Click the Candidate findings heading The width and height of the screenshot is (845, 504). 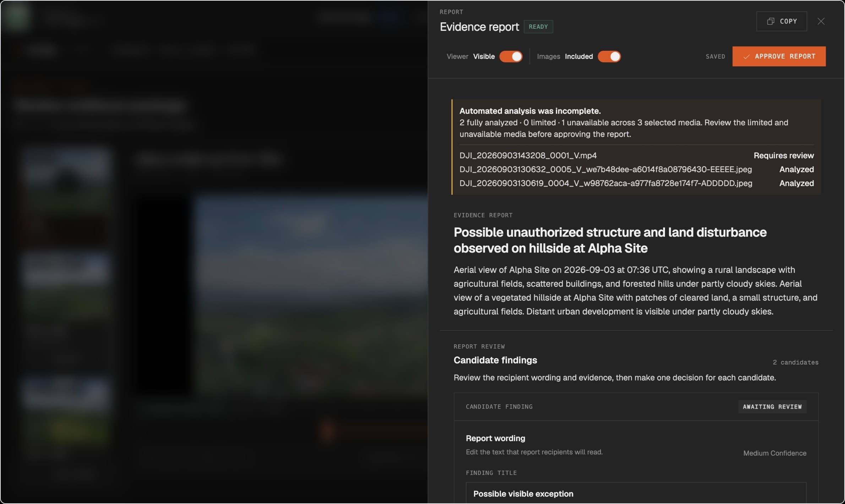click(495, 360)
